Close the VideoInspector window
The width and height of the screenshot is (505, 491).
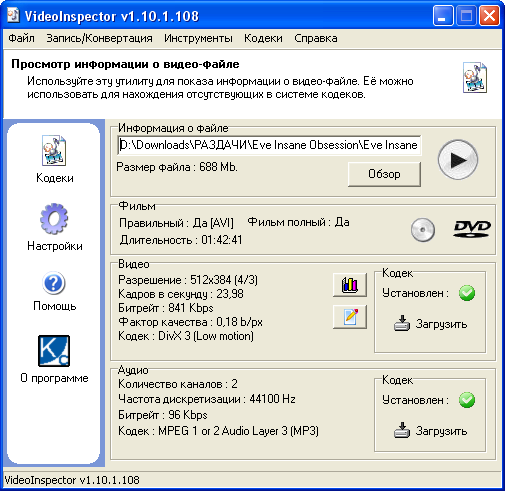[x=489, y=16]
